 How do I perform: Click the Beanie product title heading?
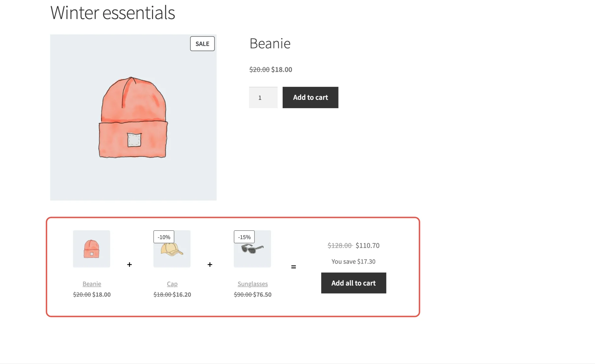point(270,43)
